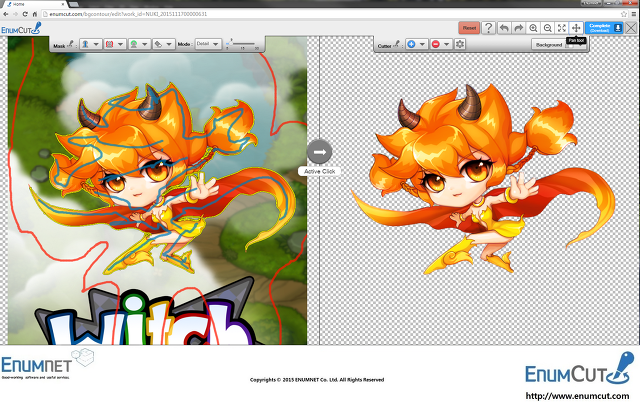Click the Cutter pen icon label
This screenshot has width=640, height=402.
(x=389, y=44)
